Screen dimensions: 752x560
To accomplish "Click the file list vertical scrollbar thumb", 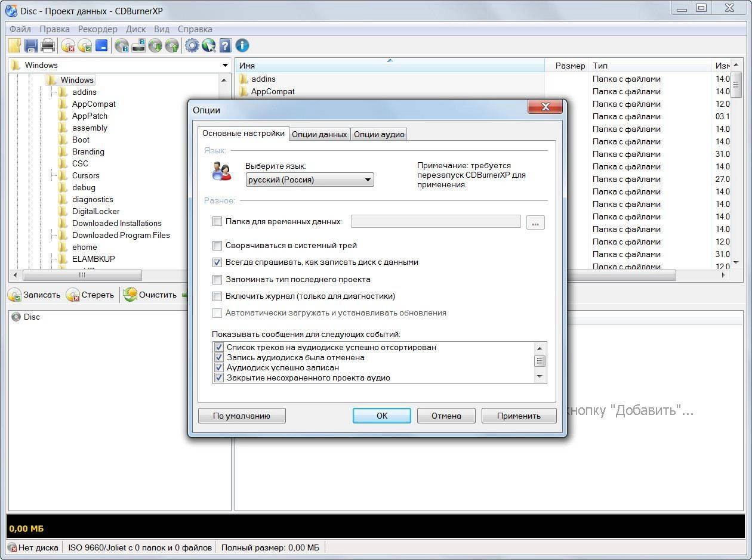I will pos(736,84).
